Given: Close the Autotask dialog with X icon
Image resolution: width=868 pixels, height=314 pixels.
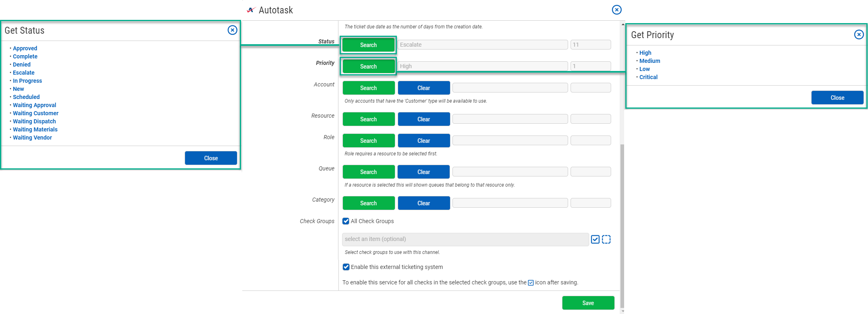Looking at the screenshot, I should click(616, 10).
